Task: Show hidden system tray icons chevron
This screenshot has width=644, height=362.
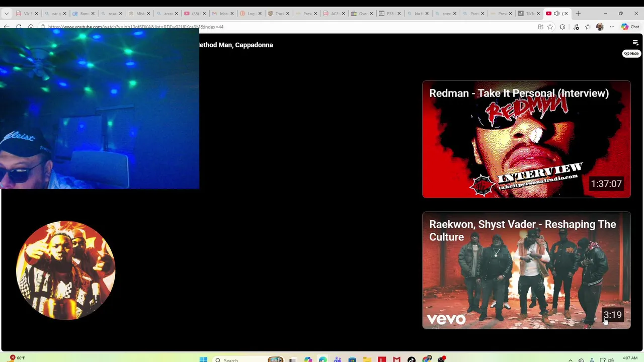Action: [x=571, y=360]
